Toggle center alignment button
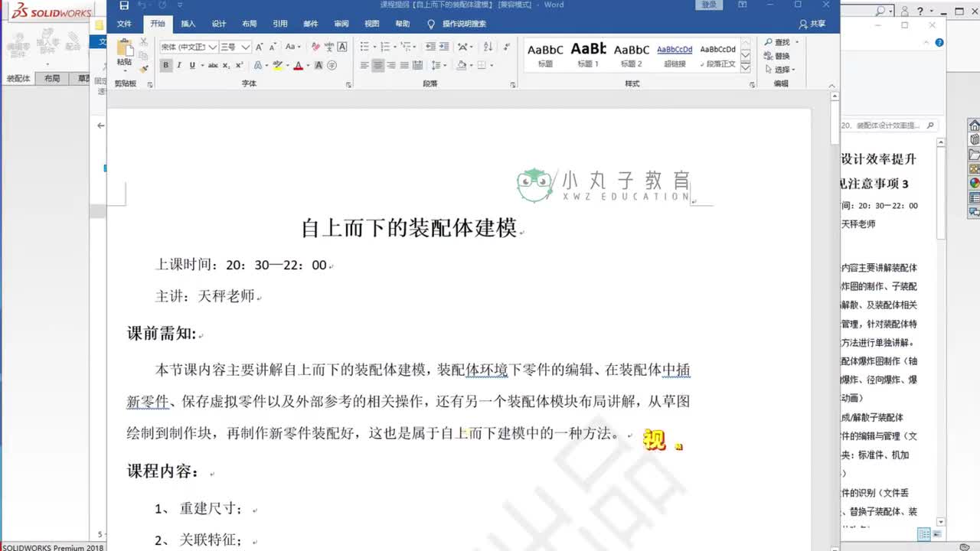Image resolution: width=980 pixels, height=551 pixels. 377,66
